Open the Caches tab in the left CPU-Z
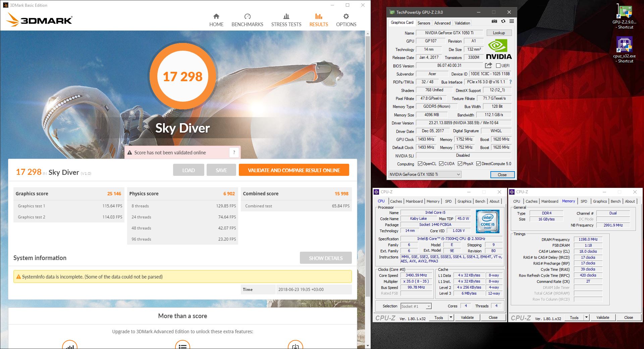The height and width of the screenshot is (349, 644). point(396,201)
